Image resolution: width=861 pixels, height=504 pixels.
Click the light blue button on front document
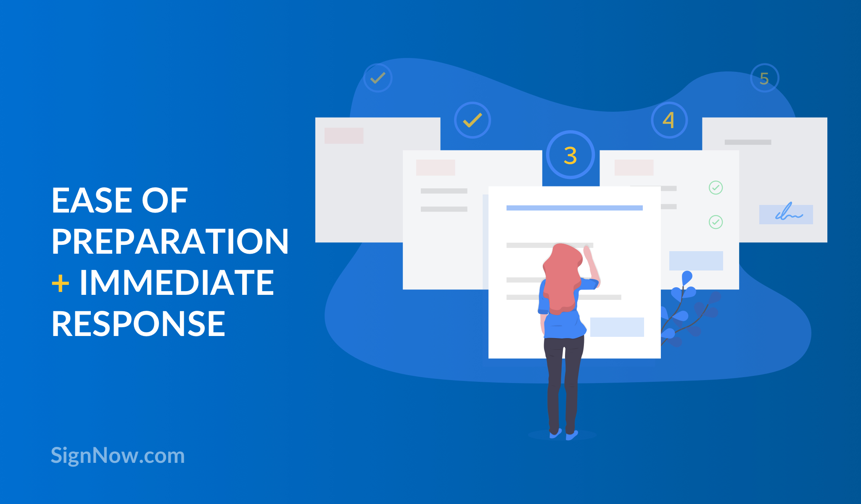click(x=617, y=327)
